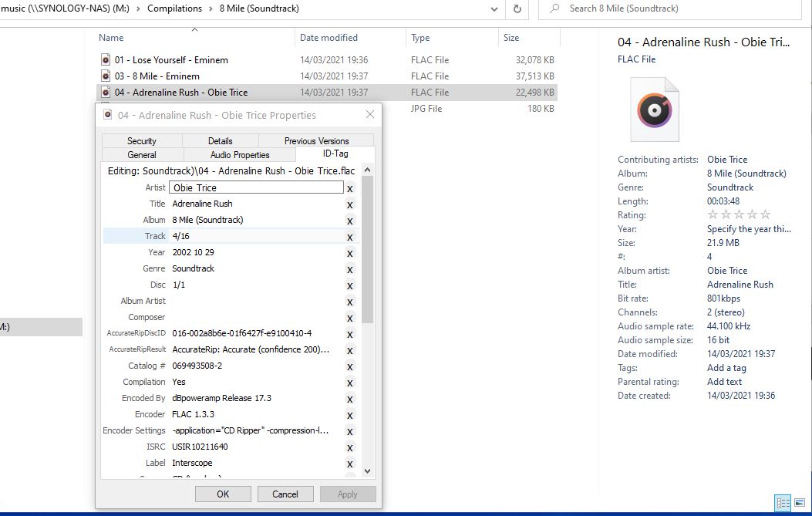The image size is (812, 516).
Task: Clear the ISRC tag with its X button
Action: [x=350, y=447]
